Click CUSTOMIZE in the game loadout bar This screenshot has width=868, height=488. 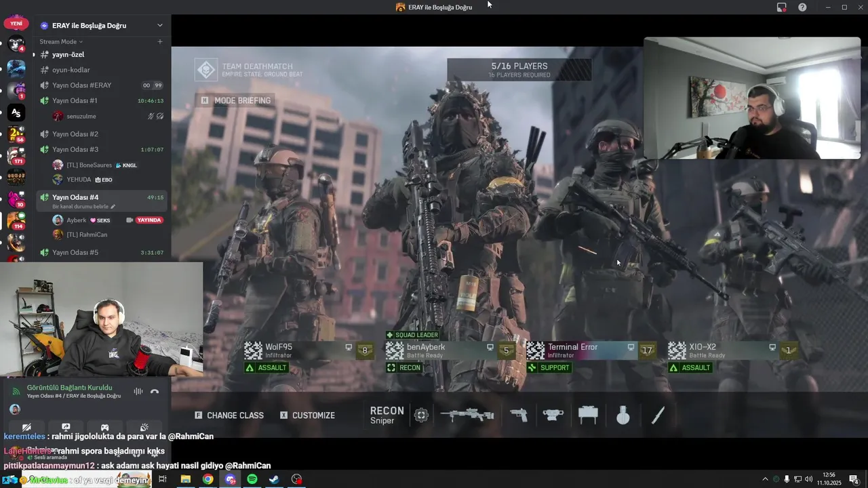(x=308, y=415)
